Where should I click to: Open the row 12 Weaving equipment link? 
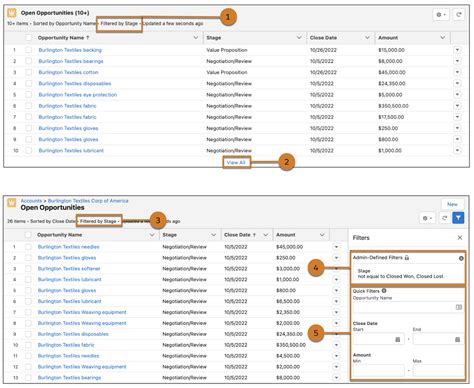pyautogui.click(x=82, y=367)
